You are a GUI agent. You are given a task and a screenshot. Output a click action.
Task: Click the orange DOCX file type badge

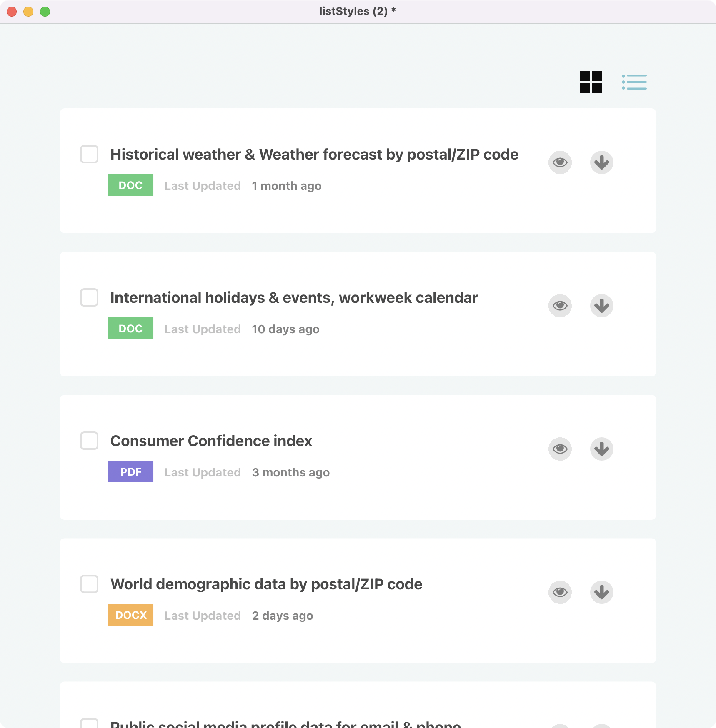tap(130, 615)
